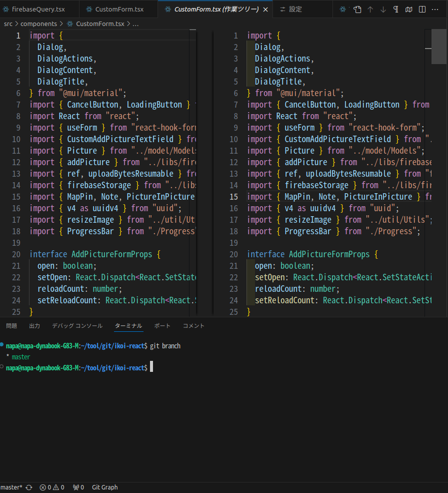Click line number 15 in the right pane
448x493 pixels.
[x=233, y=197]
